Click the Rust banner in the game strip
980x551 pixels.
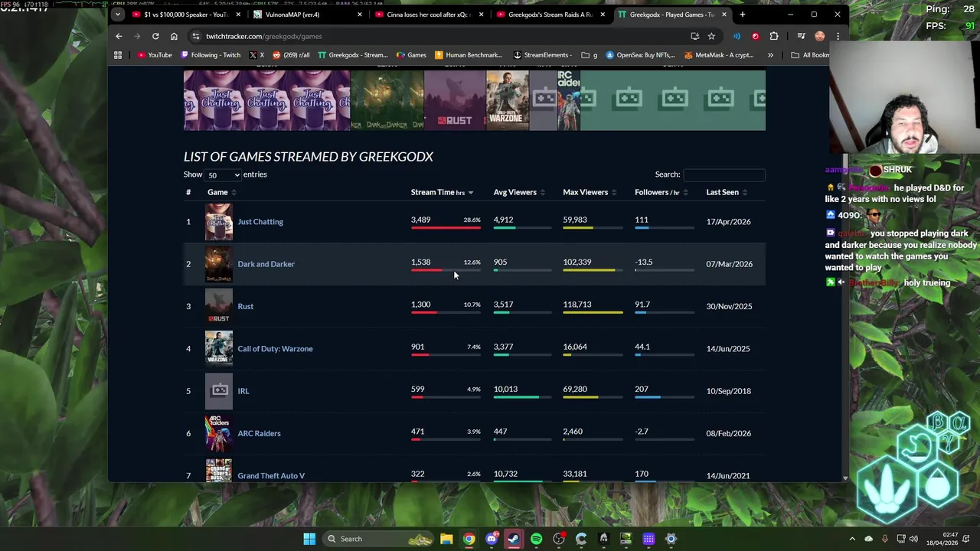455,100
